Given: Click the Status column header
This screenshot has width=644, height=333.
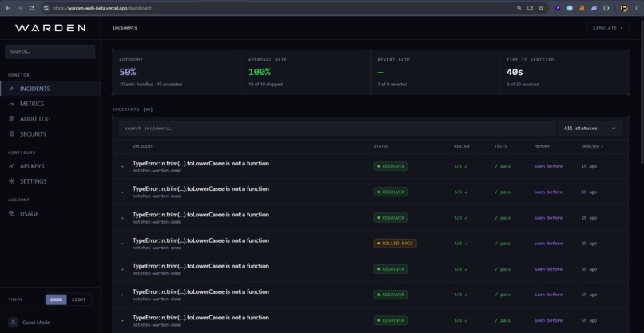Looking at the screenshot, I should pyautogui.click(x=381, y=146).
